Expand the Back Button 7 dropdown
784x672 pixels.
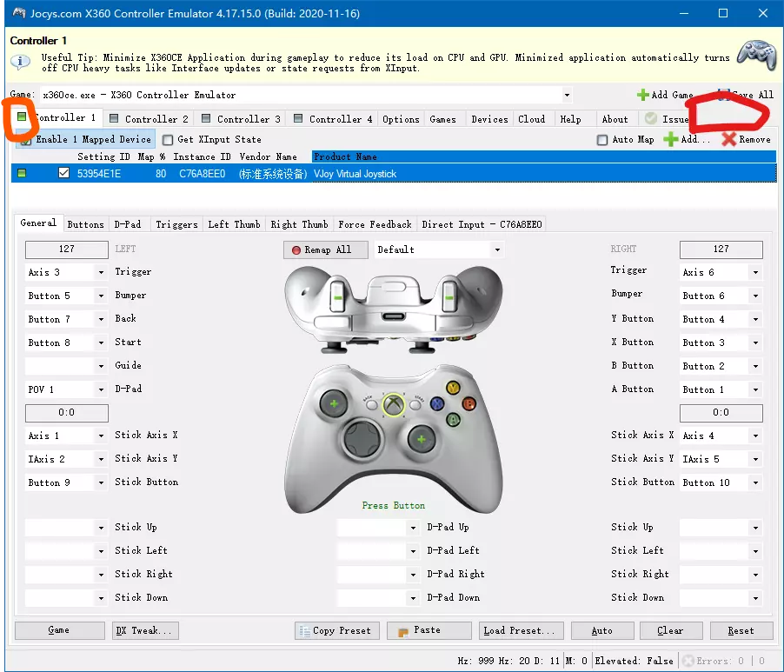101,319
